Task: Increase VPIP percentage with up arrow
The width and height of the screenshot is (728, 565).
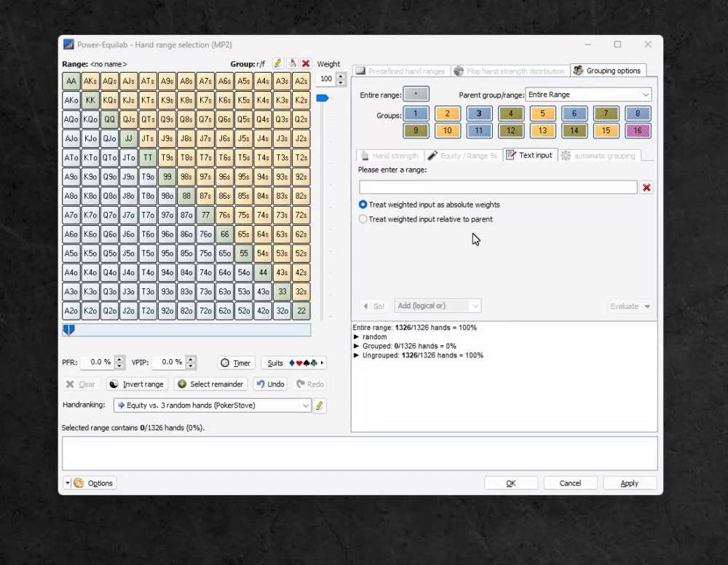Action: tap(191, 360)
